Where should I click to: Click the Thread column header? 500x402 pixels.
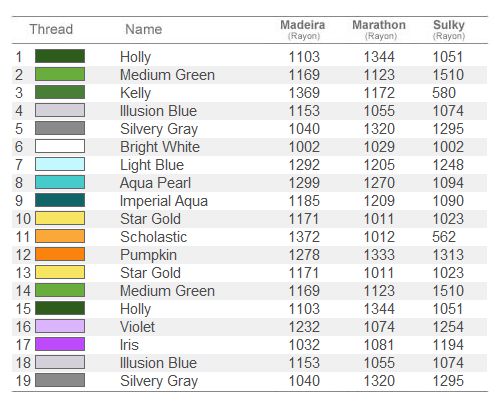pos(51,29)
